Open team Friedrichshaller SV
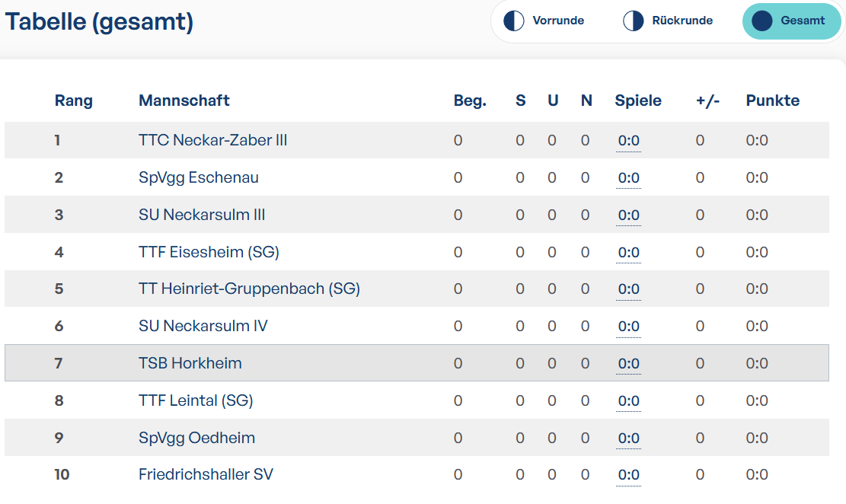The width and height of the screenshot is (846, 504). click(206, 474)
